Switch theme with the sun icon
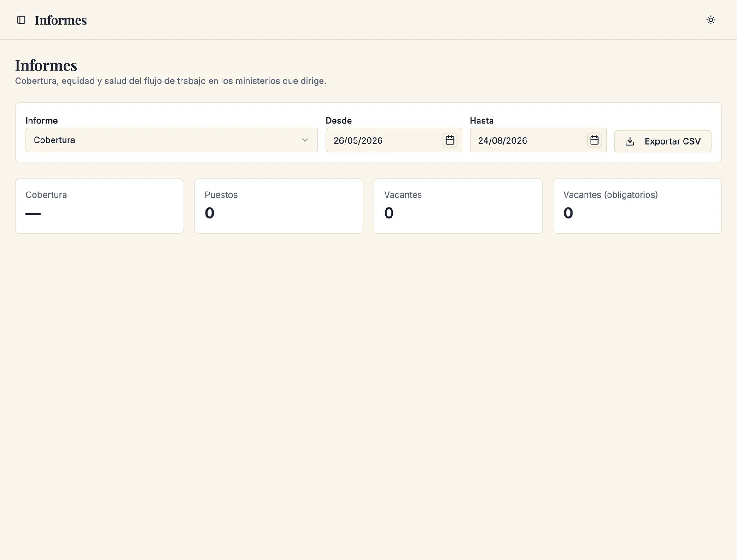The width and height of the screenshot is (737, 560). pos(711,20)
